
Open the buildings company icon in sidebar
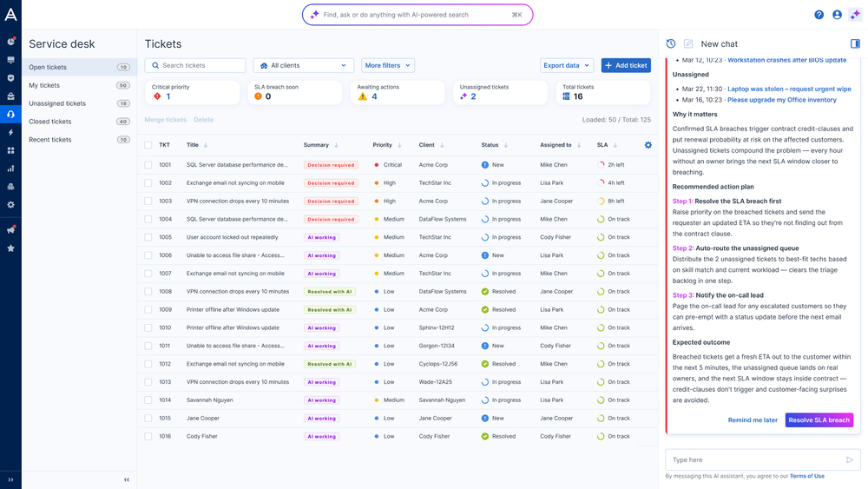click(x=10, y=187)
